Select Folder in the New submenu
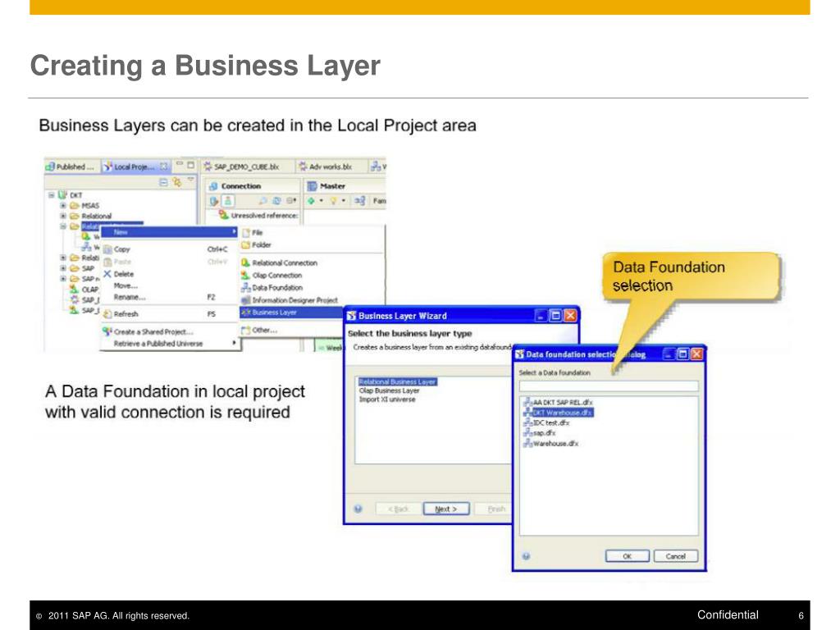This screenshot has height=630, width=840. pyautogui.click(x=312, y=244)
